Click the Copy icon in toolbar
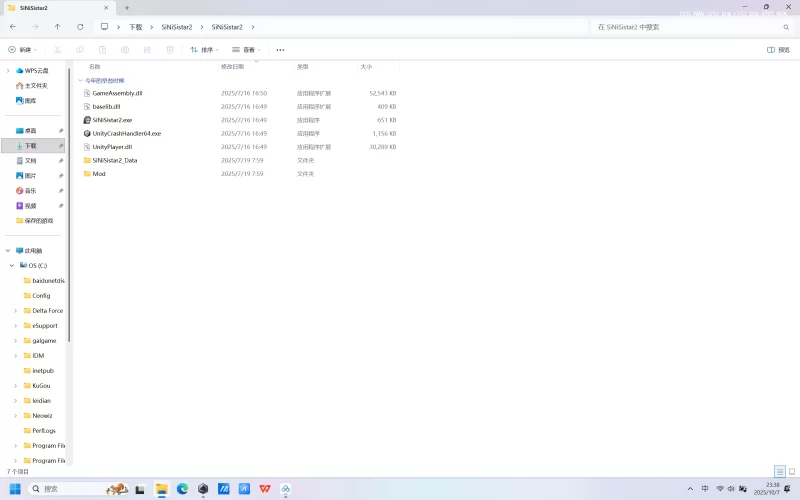This screenshot has width=800, height=500. (x=80, y=49)
